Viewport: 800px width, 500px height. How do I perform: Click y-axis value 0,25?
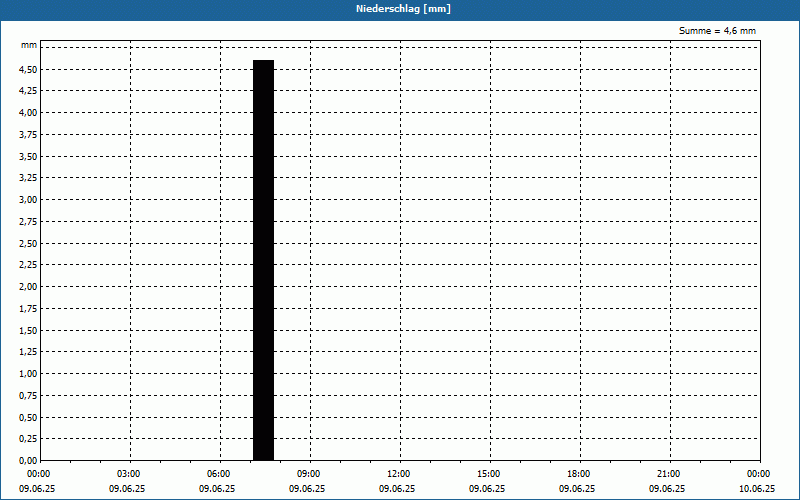(x=28, y=439)
